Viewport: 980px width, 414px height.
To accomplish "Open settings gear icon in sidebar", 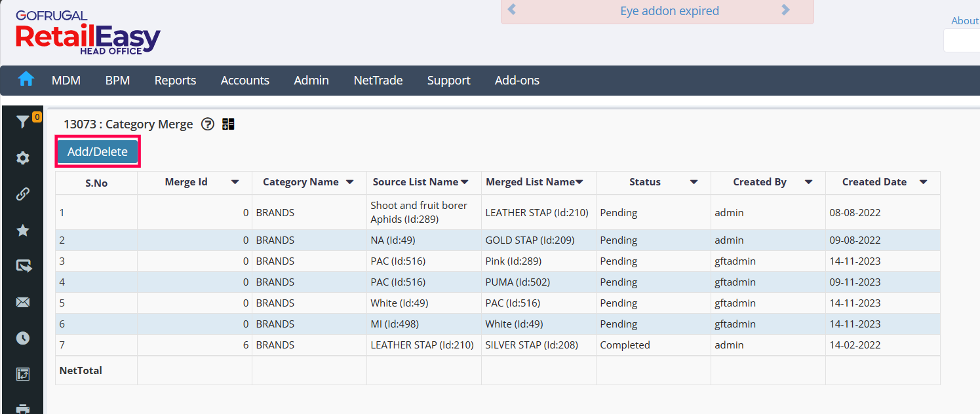I will point(23,158).
